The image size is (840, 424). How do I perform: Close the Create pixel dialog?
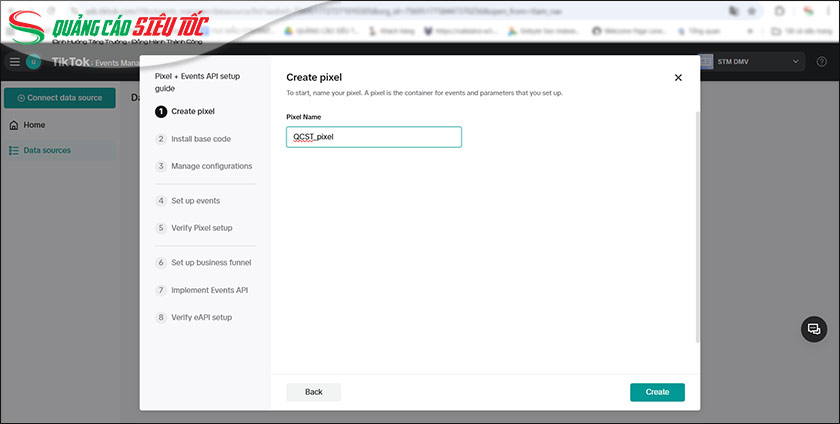(678, 78)
